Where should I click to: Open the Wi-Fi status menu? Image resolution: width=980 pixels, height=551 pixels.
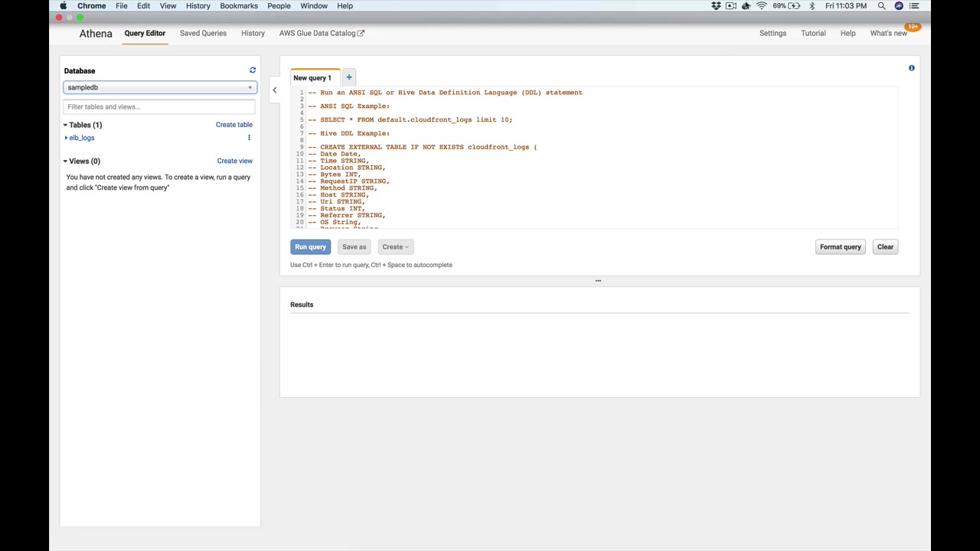click(x=762, y=6)
